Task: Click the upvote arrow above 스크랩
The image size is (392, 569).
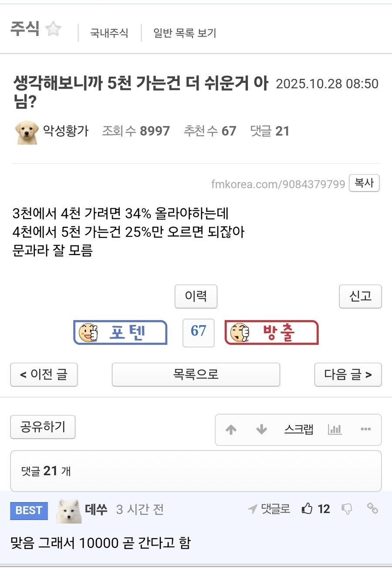Action: [231, 429]
